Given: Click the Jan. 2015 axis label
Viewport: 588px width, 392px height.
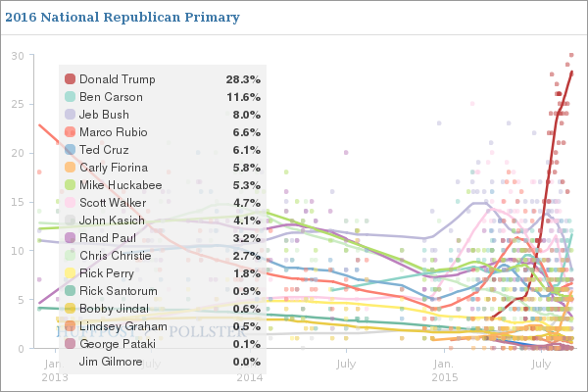Looking at the screenshot, I should coord(444,370).
